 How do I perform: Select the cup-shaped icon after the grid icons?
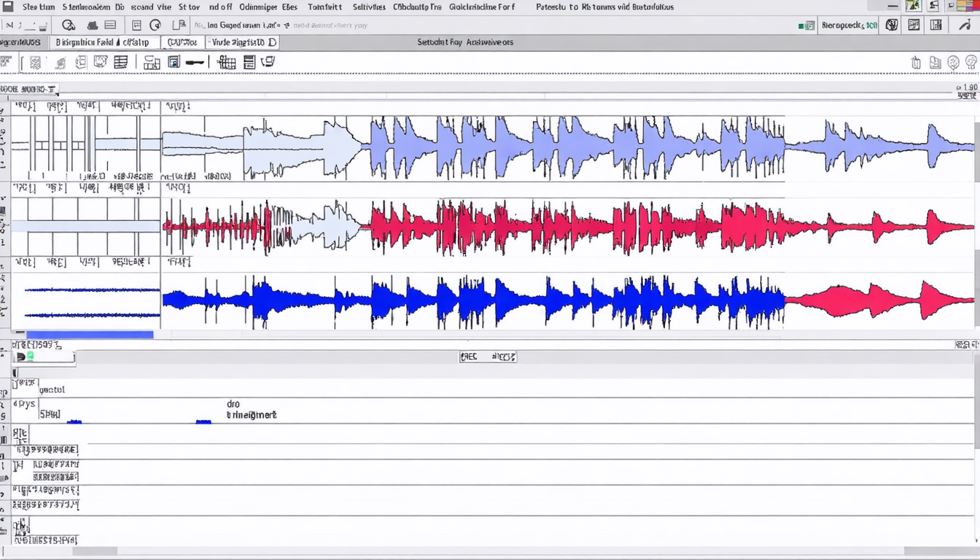(268, 63)
